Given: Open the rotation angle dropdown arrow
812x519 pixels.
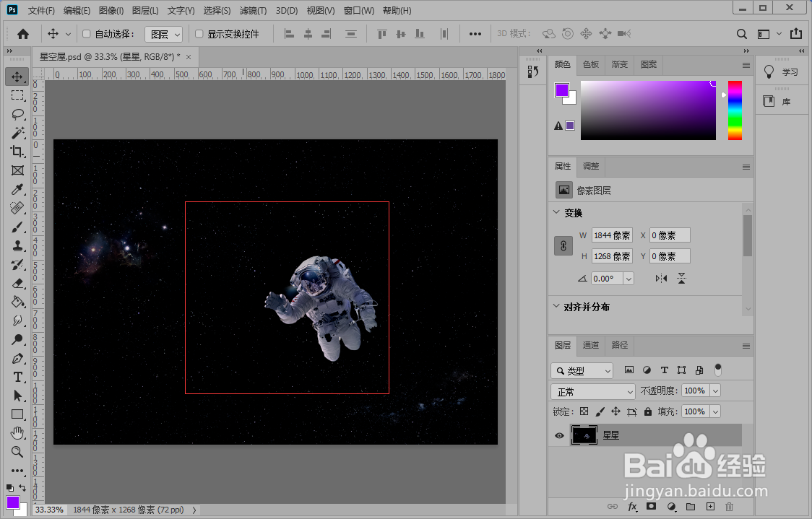Looking at the screenshot, I should pos(629,279).
